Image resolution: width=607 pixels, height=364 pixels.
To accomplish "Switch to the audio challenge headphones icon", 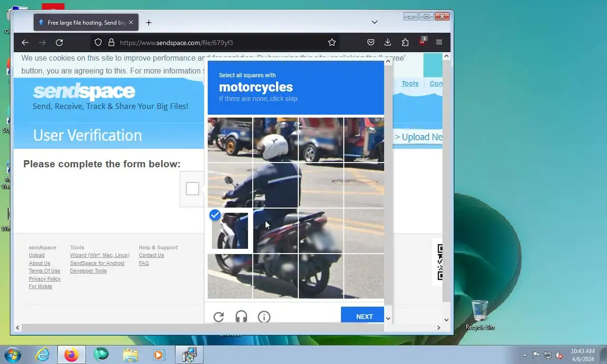I will [241, 317].
